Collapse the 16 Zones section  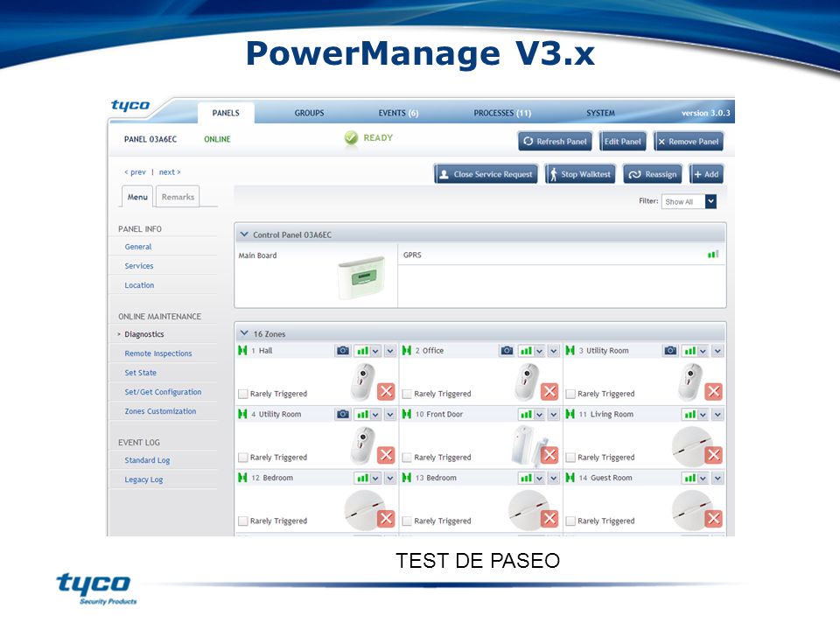tap(244, 333)
